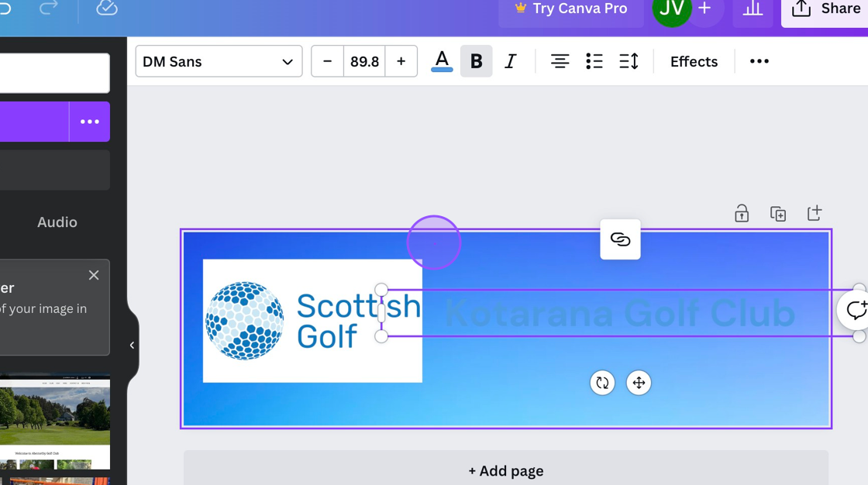The width and height of the screenshot is (868, 485).
Task: Toggle italic formatting
Action: 511,61
